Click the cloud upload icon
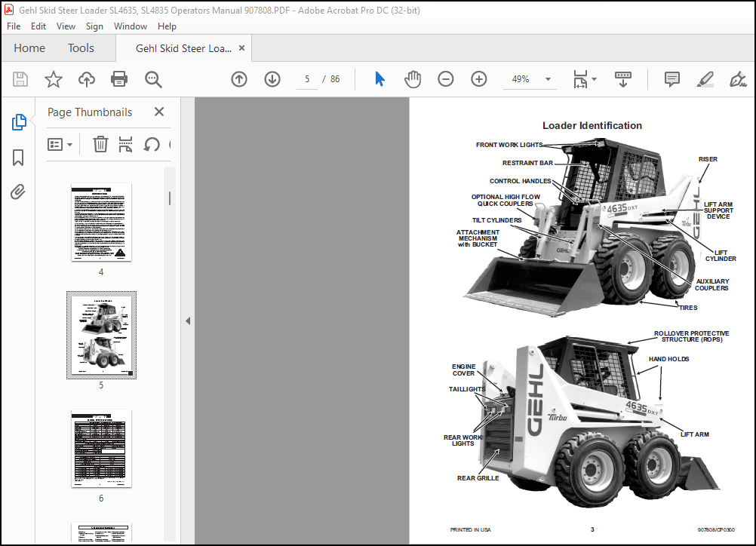The width and height of the screenshot is (756, 546). [x=87, y=79]
